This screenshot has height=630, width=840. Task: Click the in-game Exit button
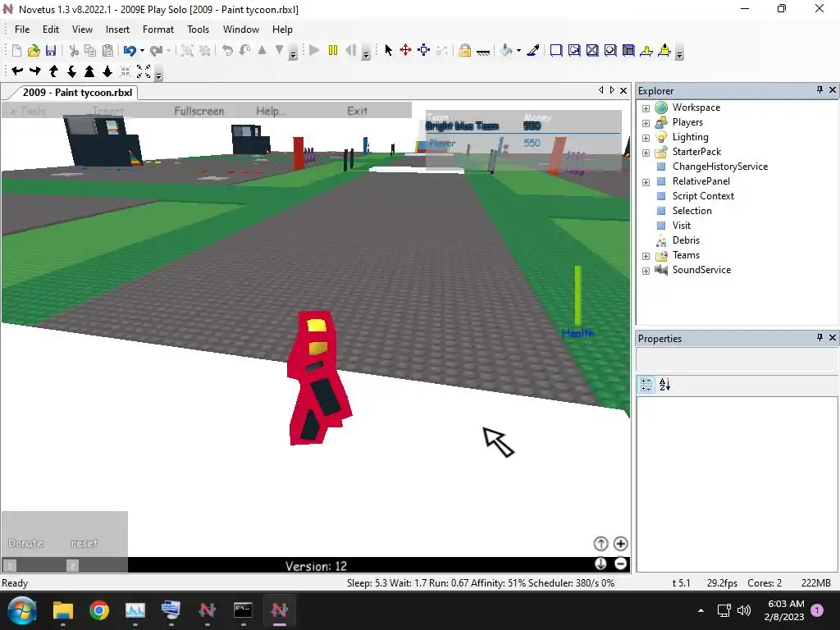[358, 111]
